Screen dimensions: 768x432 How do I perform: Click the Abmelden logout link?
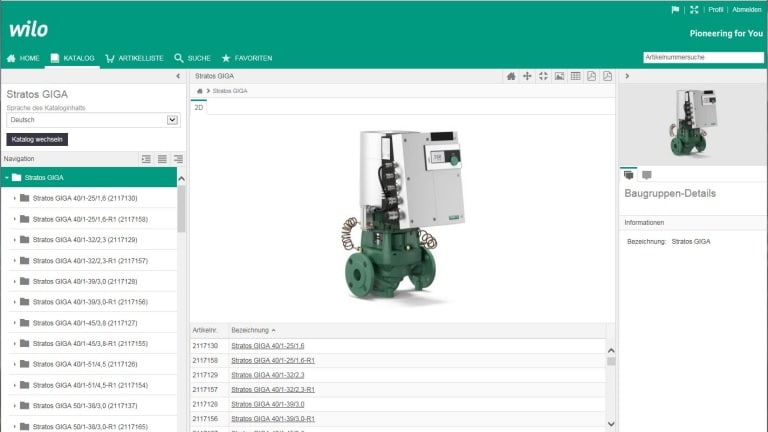[x=746, y=9]
